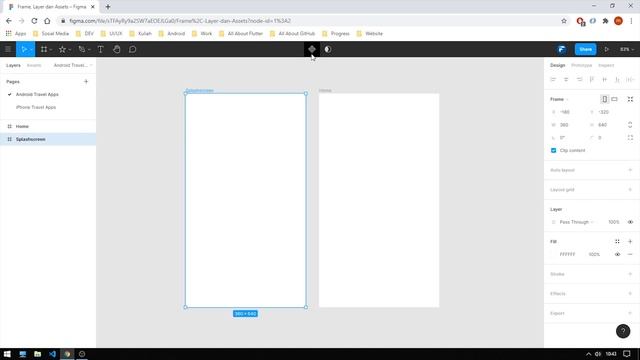Image resolution: width=640 pixels, height=360 pixels.
Task: Open the Android Travel page dropdown
Action: tap(73, 65)
